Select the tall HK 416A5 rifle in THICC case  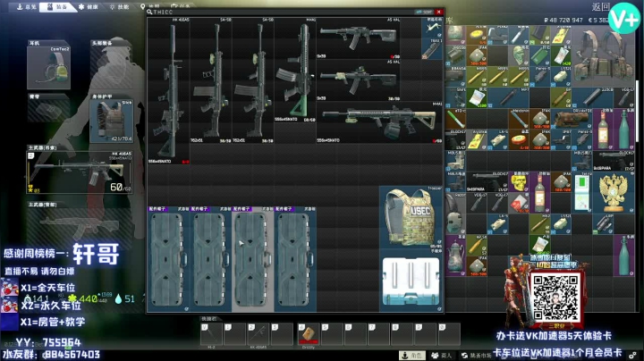click(x=168, y=90)
